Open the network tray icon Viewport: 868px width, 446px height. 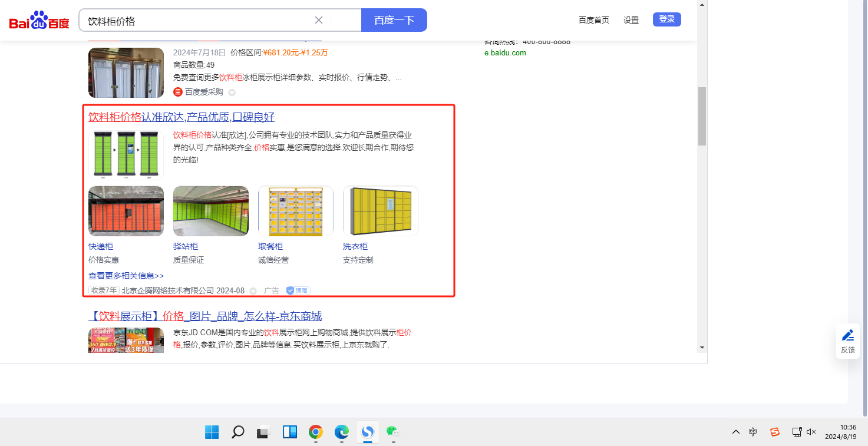tap(797, 432)
